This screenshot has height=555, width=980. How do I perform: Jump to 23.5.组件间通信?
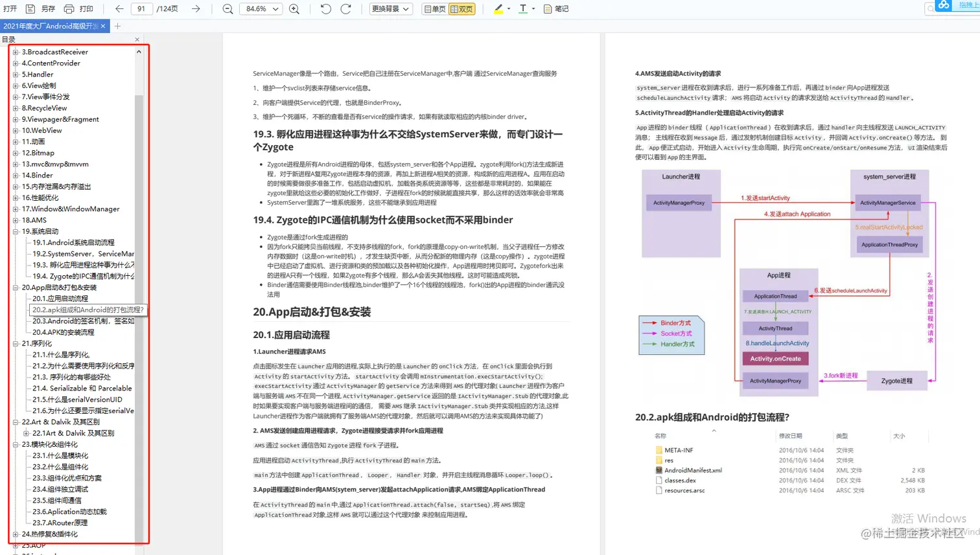(x=57, y=501)
